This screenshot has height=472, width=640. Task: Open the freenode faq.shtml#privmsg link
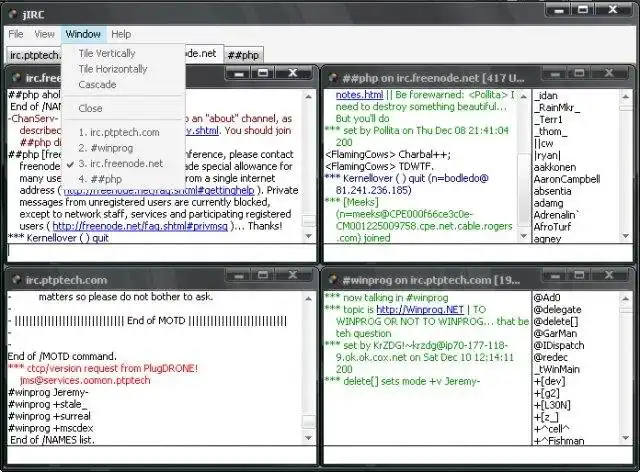(140, 226)
